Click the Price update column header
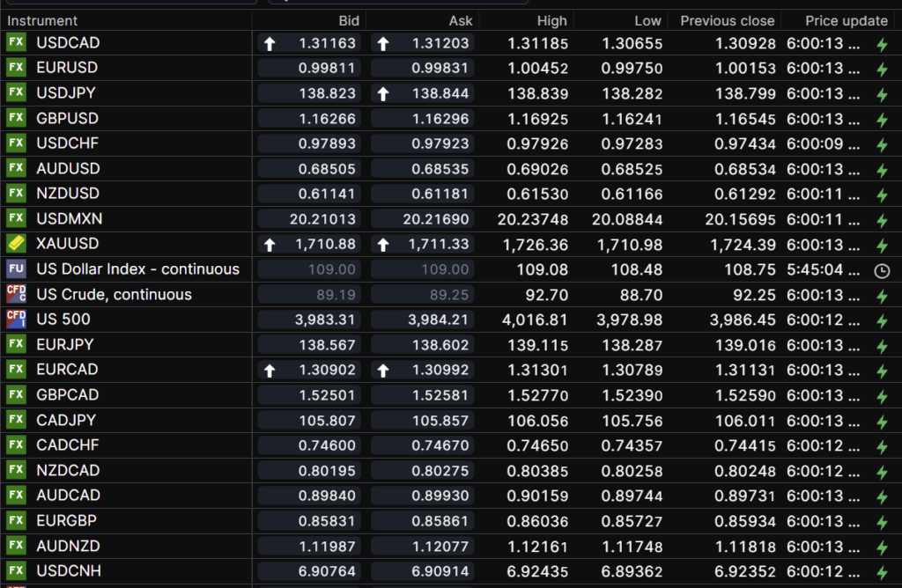This screenshot has width=902, height=588. (x=846, y=20)
